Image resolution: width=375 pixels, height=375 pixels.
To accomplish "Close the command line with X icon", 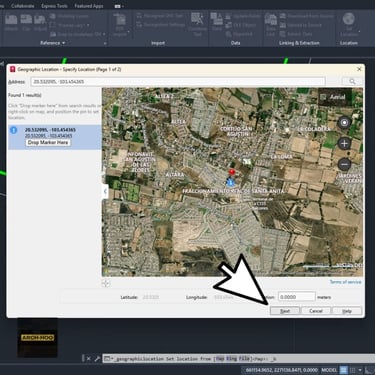I will pos(88,359).
